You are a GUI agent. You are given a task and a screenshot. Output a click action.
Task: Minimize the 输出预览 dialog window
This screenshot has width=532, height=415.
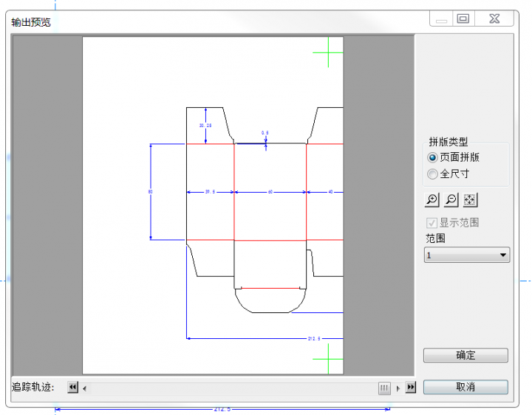click(x=441, y=19)
